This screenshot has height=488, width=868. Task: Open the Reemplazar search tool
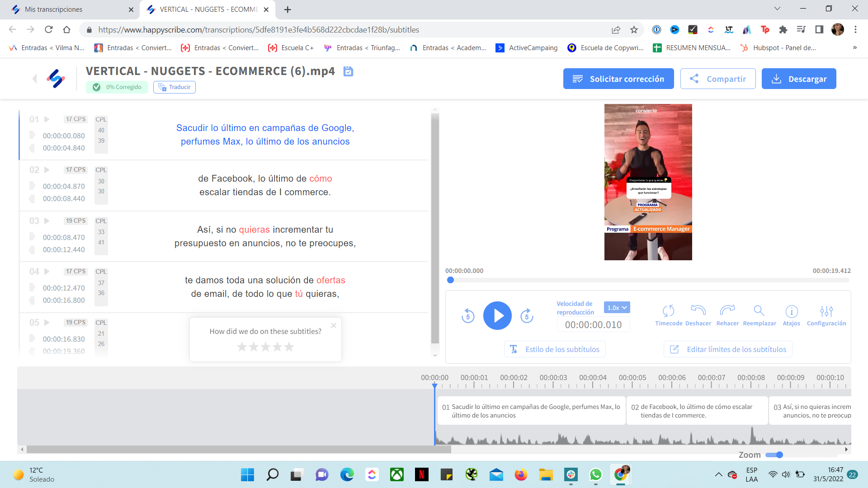pyautogui.click(x=759, y=312)
